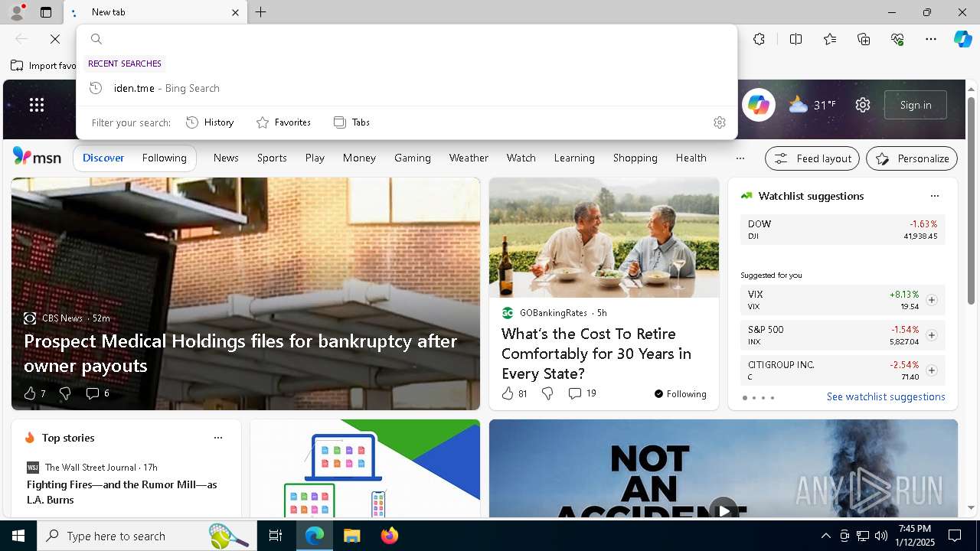Click the Sign in button
980x551 pixels.
tap(916, 105)
